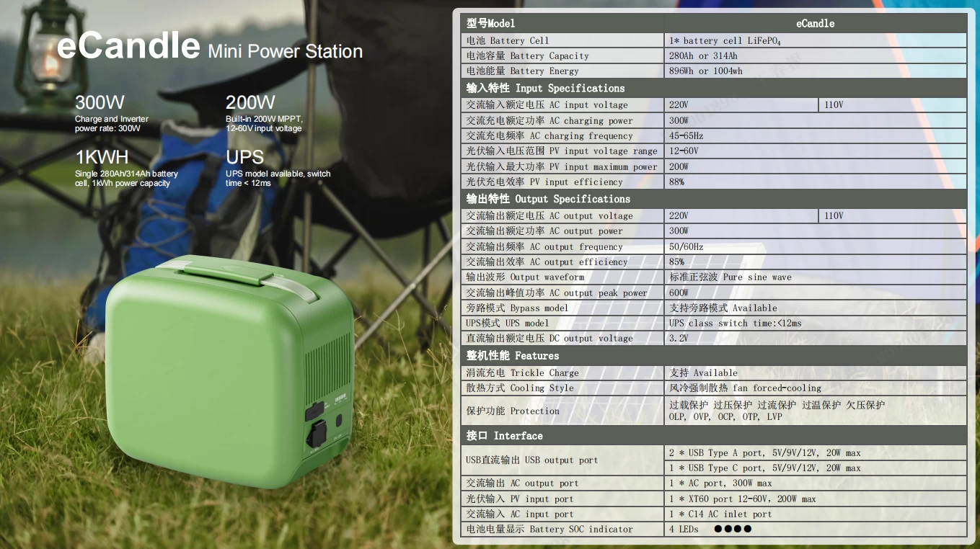This screenshot has height=549, width=980.
Task: Select "110V" in the AC output voltage row
Action: coord(834,215)
